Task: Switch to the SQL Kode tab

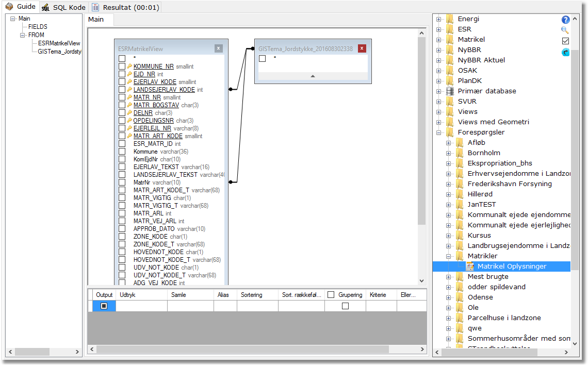Action: tap(64, 7)
